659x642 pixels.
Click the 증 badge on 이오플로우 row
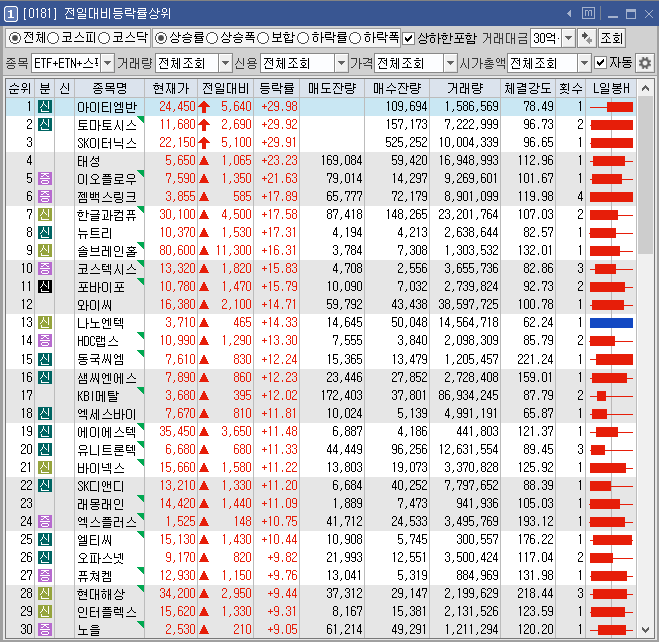click(x=45, y=179)
